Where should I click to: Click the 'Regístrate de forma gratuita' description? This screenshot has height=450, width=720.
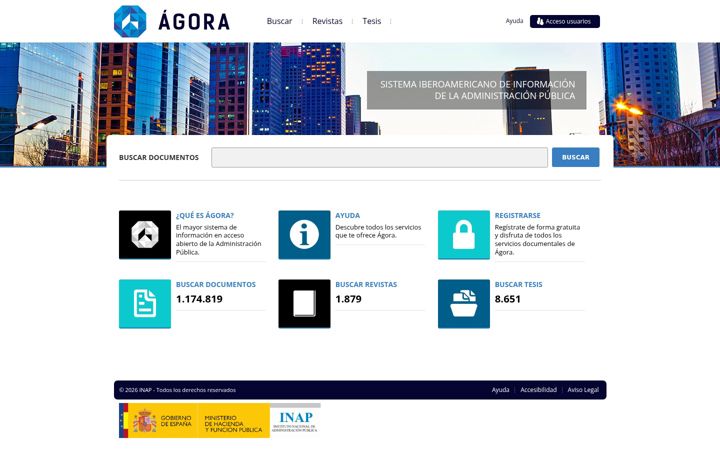537,240
